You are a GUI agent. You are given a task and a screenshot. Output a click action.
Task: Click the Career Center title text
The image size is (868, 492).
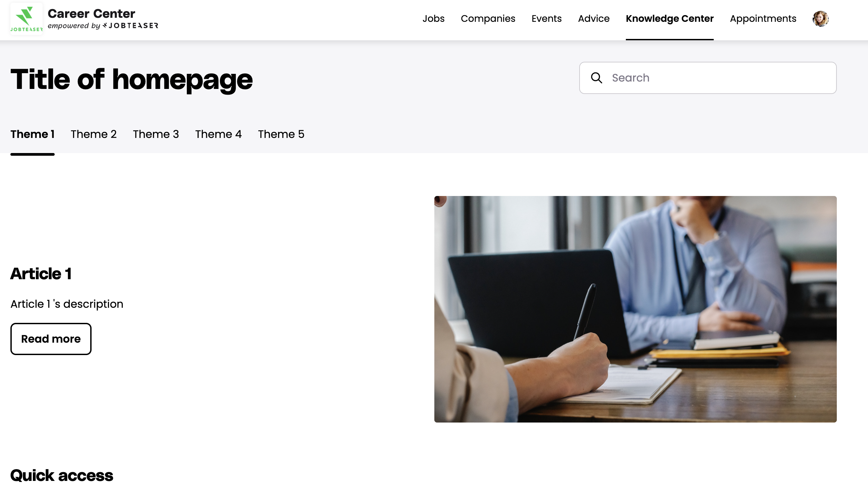click(x=92, y=13)
